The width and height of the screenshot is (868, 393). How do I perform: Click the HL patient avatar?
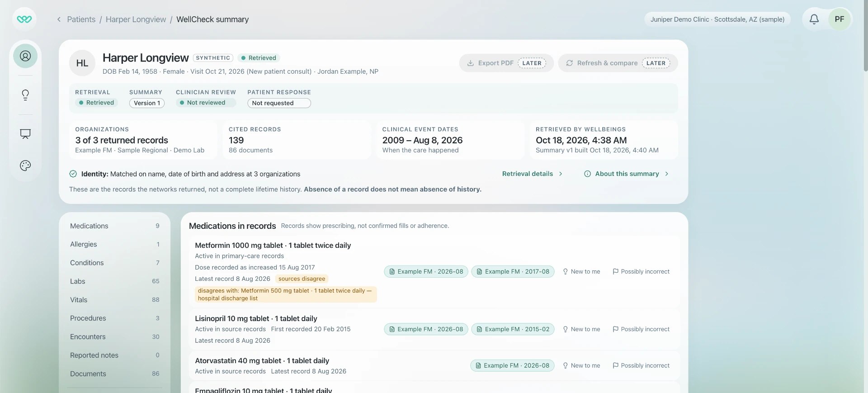coord(82,63)
